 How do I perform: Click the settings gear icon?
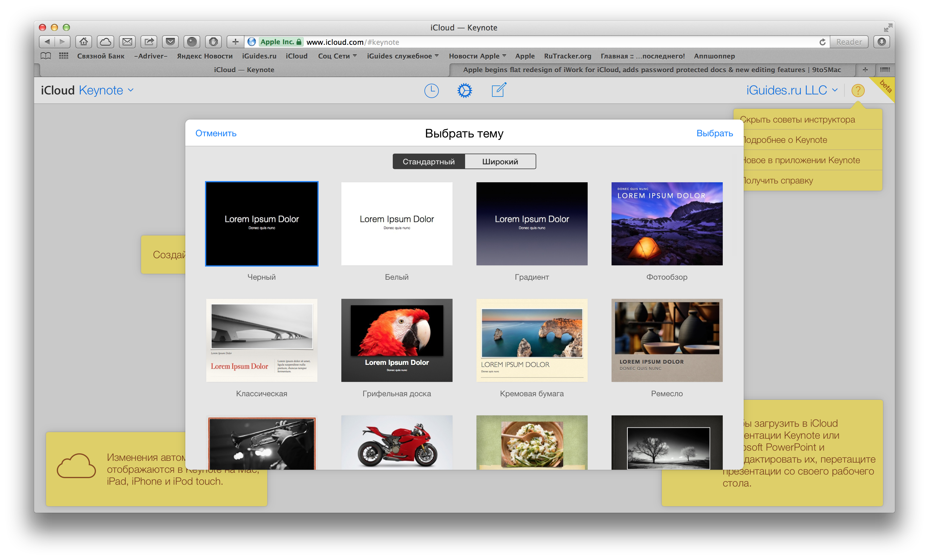point(465,91)
